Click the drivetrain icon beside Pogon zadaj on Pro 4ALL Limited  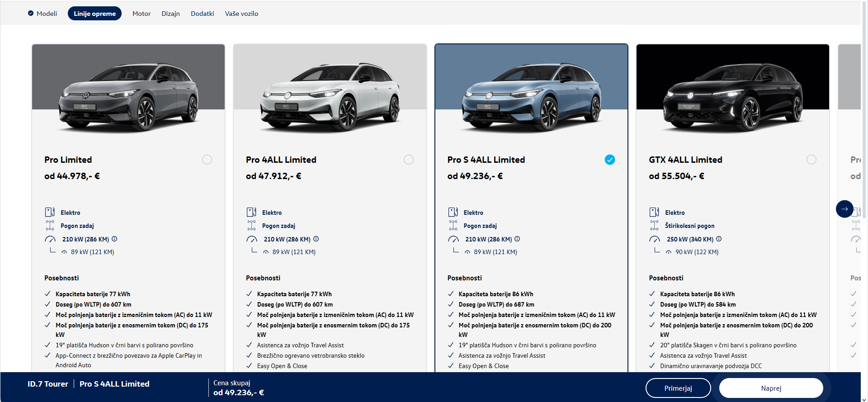(251, 225)
